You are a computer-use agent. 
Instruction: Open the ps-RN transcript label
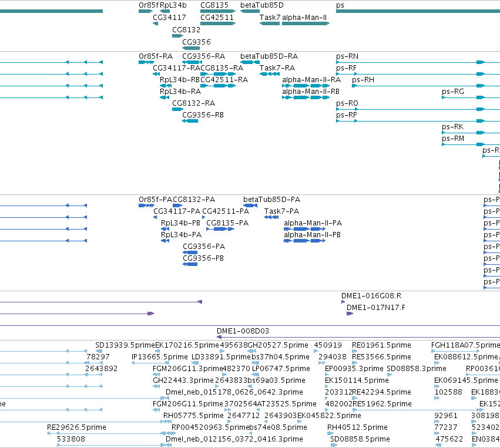347,56
